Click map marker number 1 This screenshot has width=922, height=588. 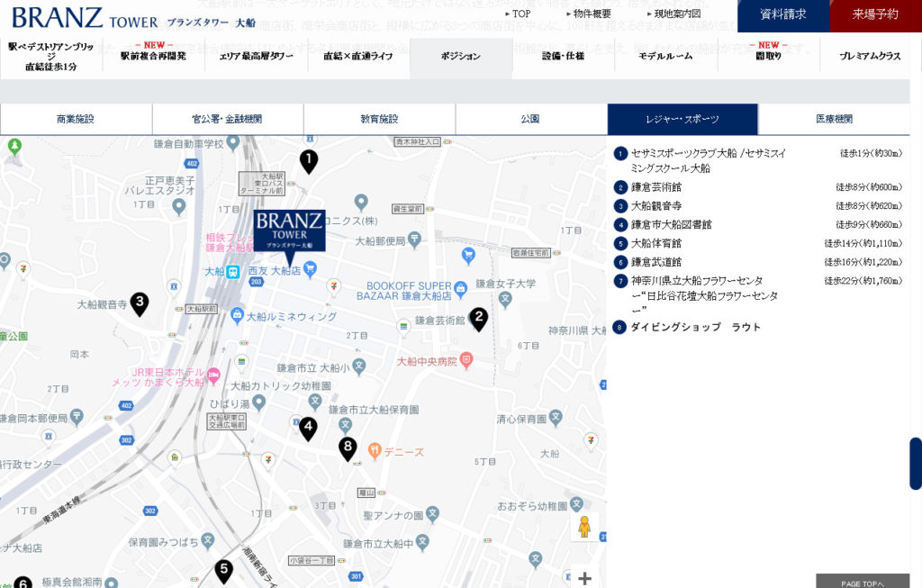click(x=309, y=162)
